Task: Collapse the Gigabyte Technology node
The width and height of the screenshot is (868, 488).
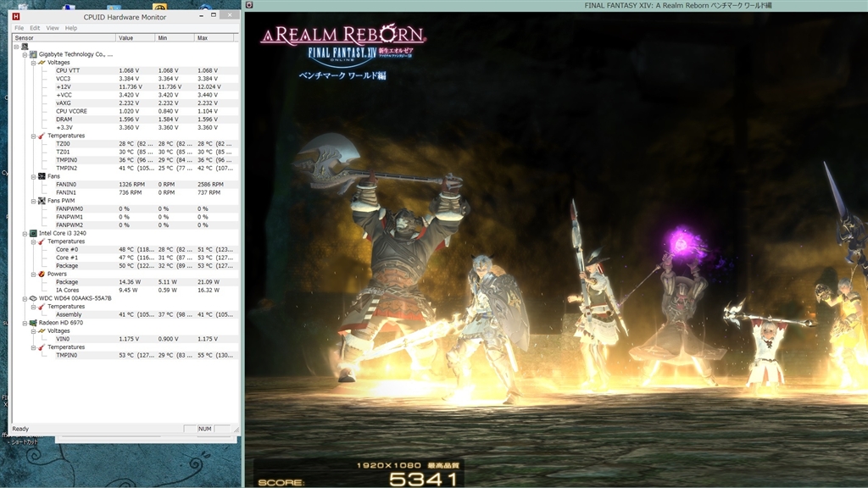Action: click(25, 55)
